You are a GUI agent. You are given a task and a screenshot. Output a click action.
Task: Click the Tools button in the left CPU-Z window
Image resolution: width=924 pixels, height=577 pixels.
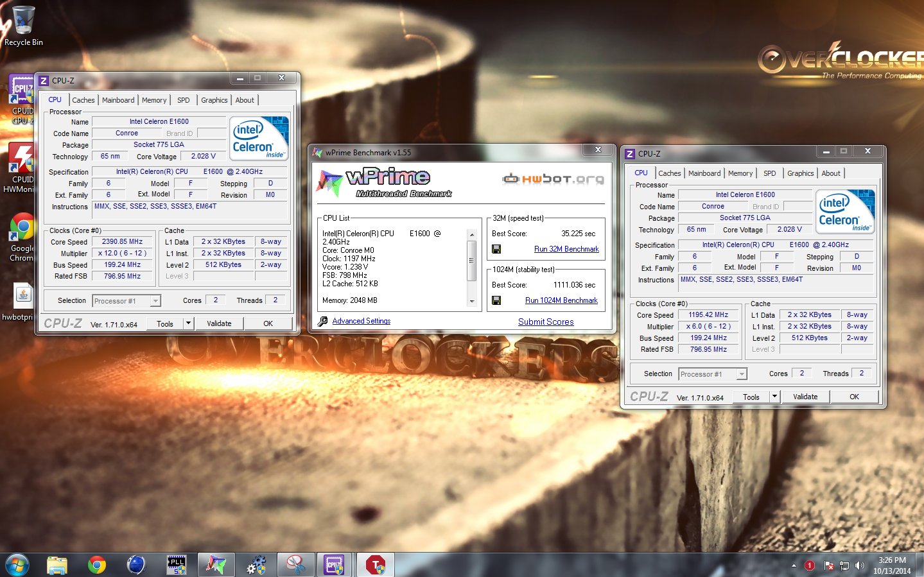[x=165, y=323]
